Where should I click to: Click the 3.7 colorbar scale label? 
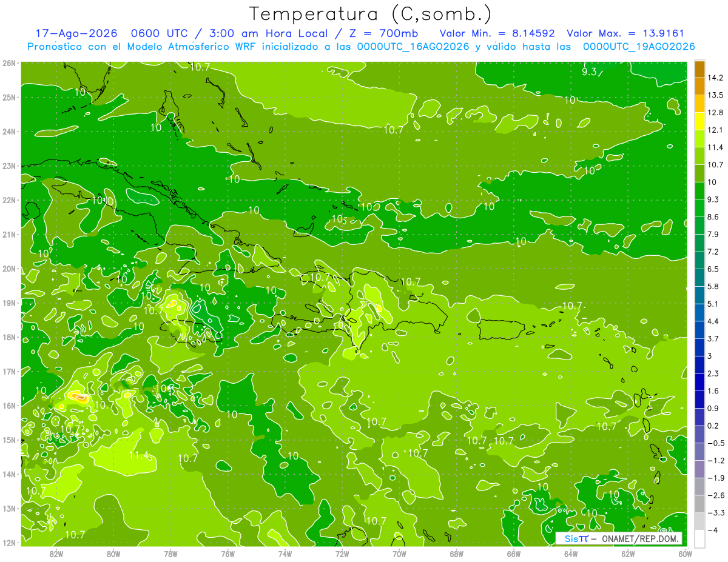(x=713, y=338)
